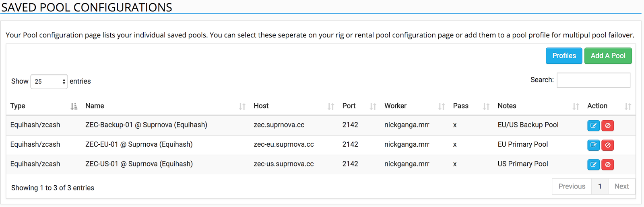
Task: Open the Profiles page
Action: pos(564,56)
